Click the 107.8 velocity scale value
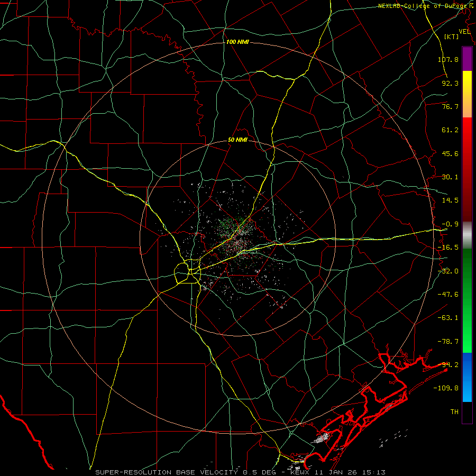The image size is (476, 476). tap(448, 59)
